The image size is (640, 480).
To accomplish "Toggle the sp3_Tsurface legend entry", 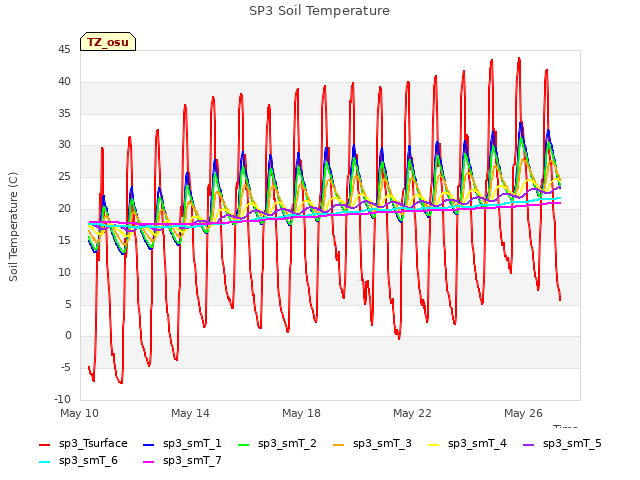I will pyautogui.click(x=83, y=443).
